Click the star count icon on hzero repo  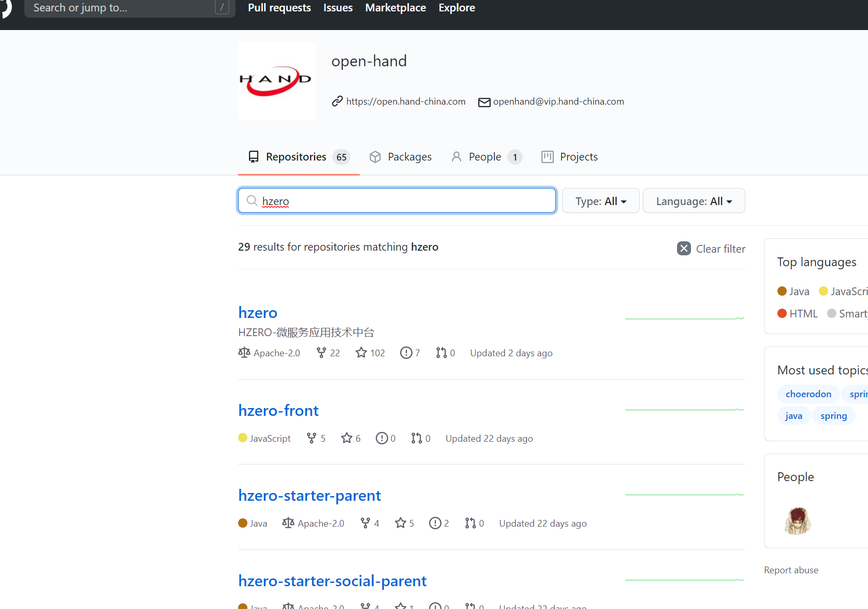pos(361,353)
